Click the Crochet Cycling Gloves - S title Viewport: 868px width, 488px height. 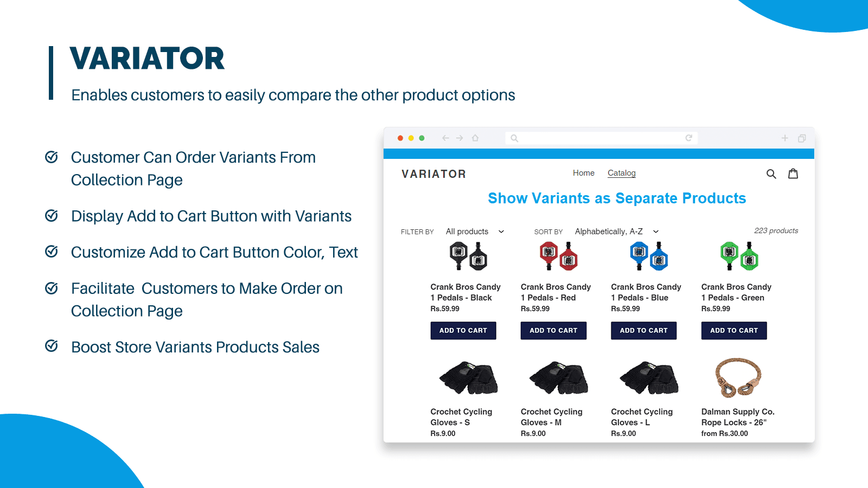[461, 417]
